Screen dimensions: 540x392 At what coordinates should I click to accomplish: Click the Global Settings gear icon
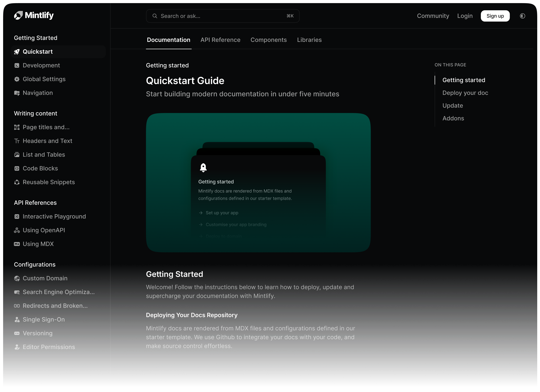pyautogui.click(x=17, y=79)
